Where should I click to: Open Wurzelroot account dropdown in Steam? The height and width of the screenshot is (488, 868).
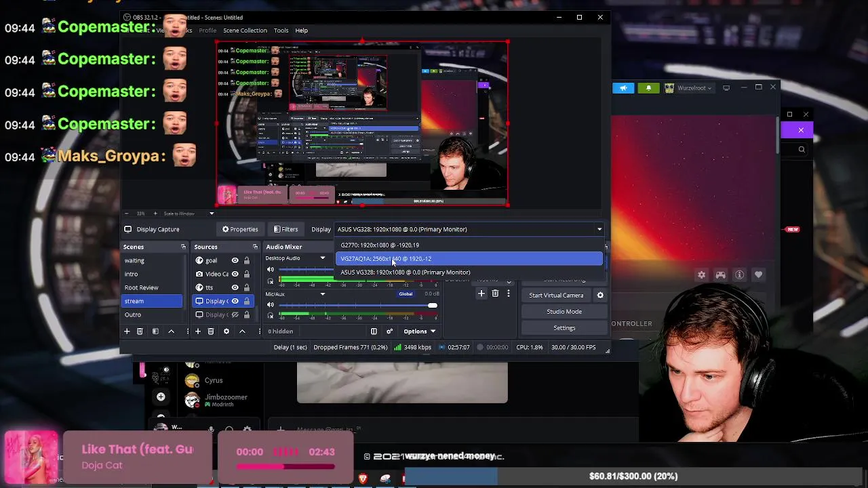[689, 88]
